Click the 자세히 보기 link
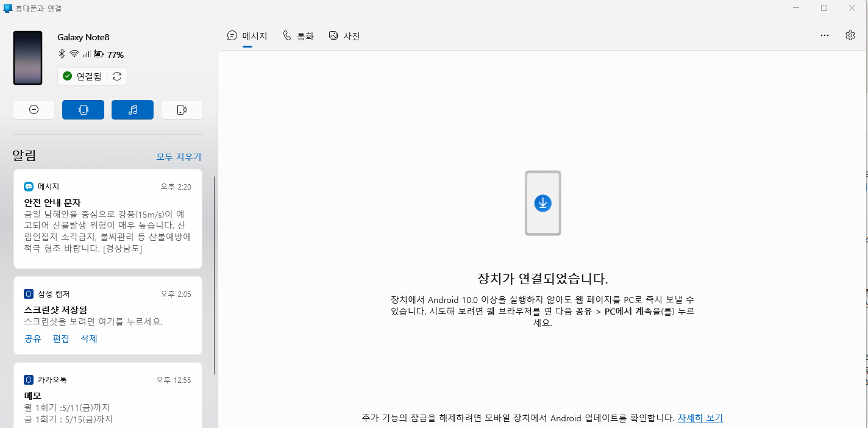 point(700,418)
